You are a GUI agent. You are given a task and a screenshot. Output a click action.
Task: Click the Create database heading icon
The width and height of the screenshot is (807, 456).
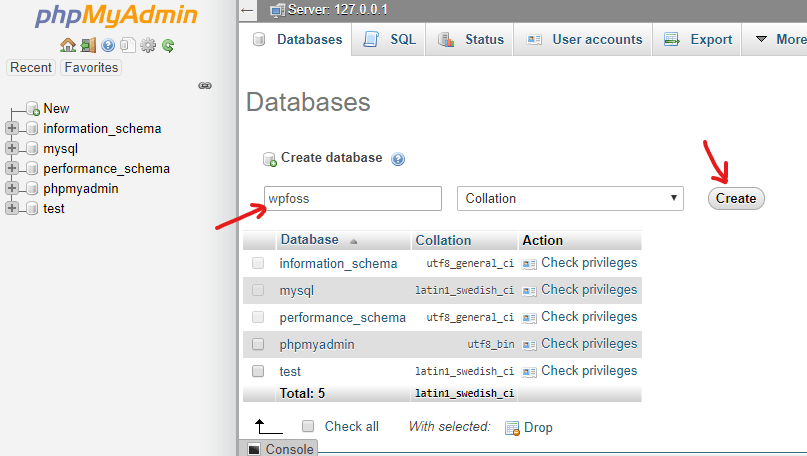click(270, 159)
